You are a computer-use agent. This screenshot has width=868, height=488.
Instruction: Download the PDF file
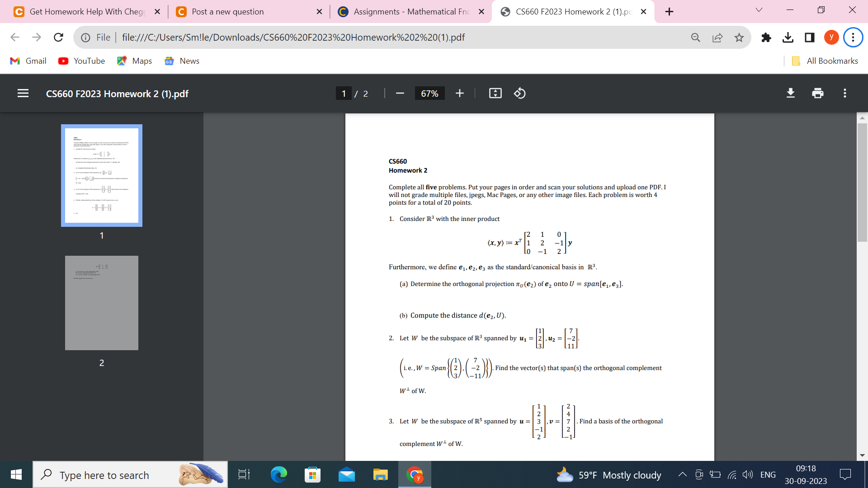790,93
